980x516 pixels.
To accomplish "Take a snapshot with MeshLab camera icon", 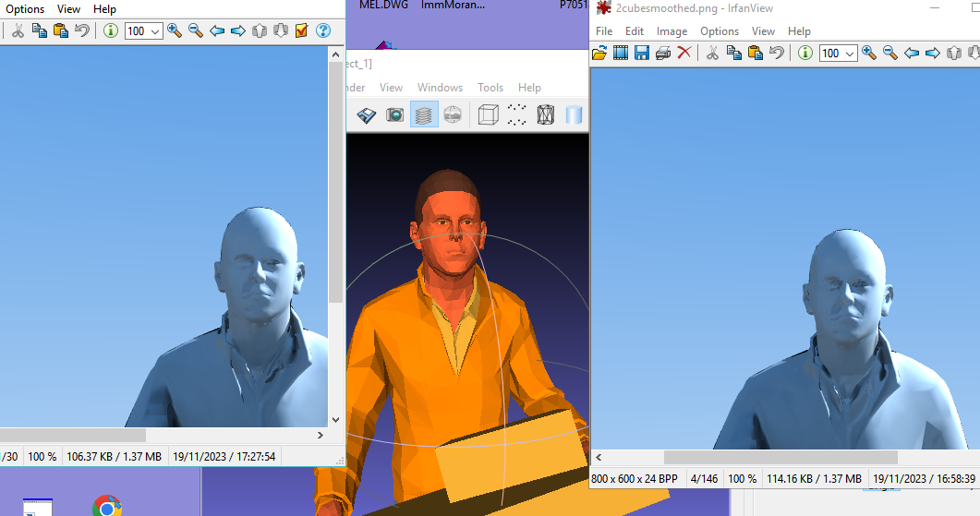I will click(x=395, y=114).
